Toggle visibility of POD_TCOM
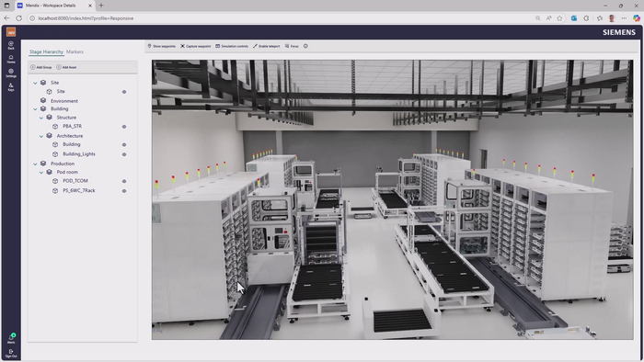This screenshot has width=644, height=362. click(x=124, y=181)
